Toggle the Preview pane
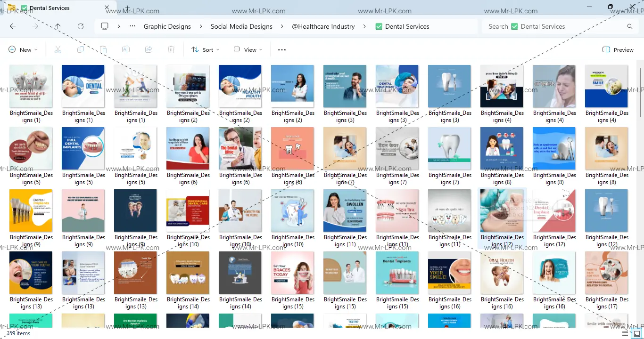Image resolution: width=644 pixels, height=339 pixels. coord(618,49)
